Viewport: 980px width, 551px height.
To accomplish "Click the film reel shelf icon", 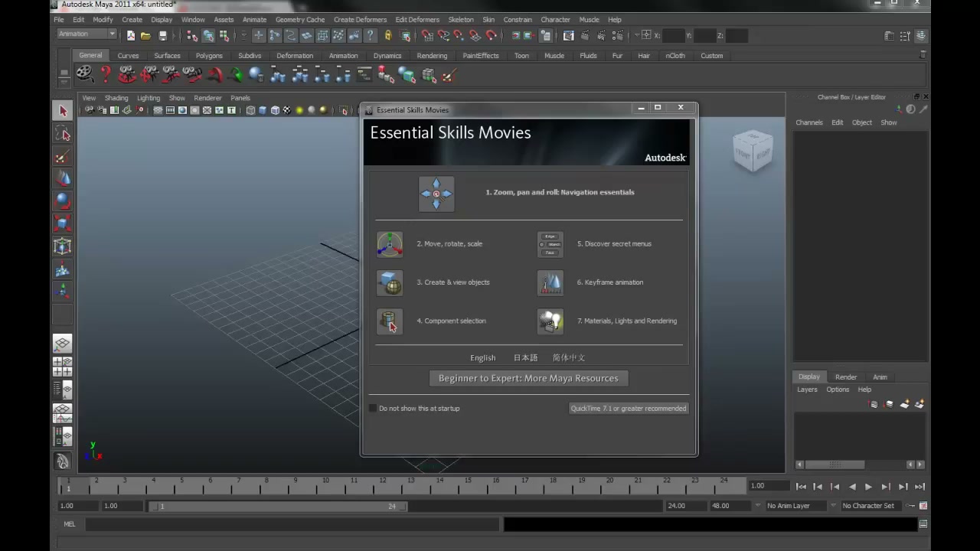I will (x=84, y=74).
